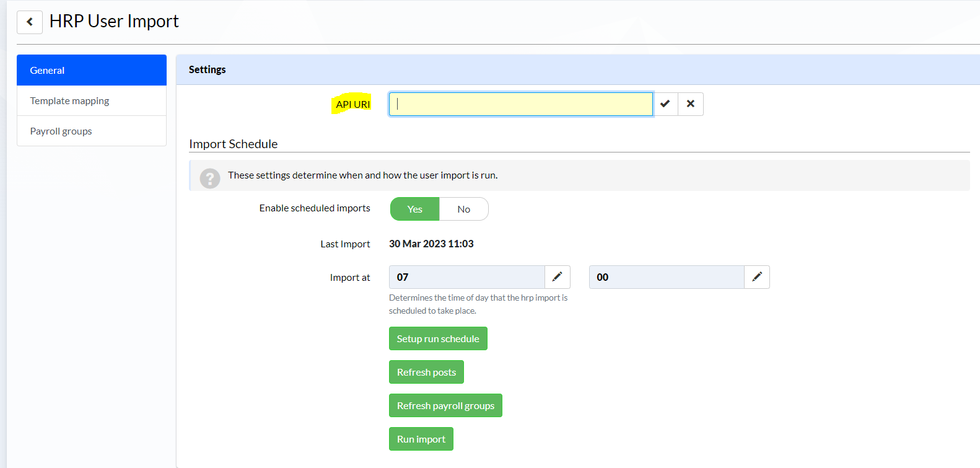Screen dimensions: 980x468
Task: Click the Last Import date 30 Mar 2023 11:03
Action: point(431,244)
